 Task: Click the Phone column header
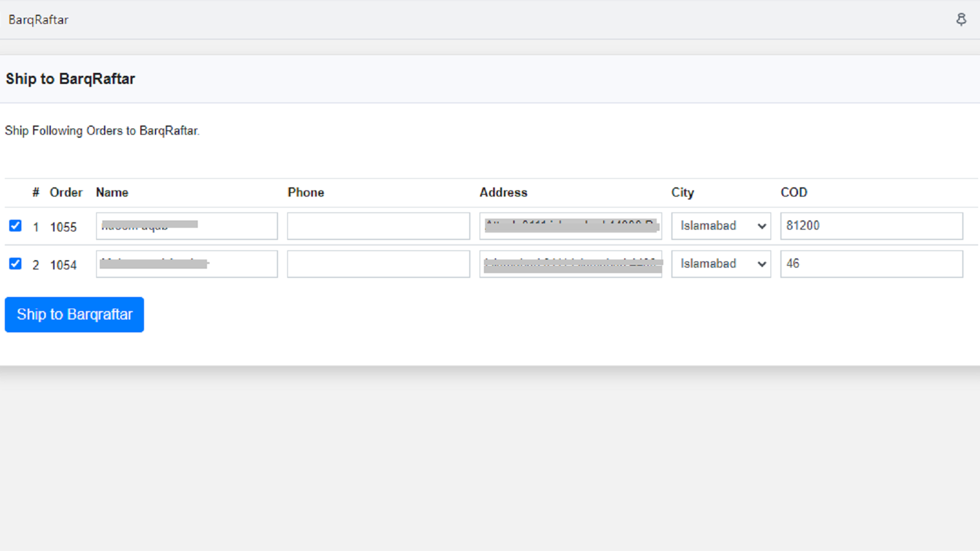pos(306,192)
